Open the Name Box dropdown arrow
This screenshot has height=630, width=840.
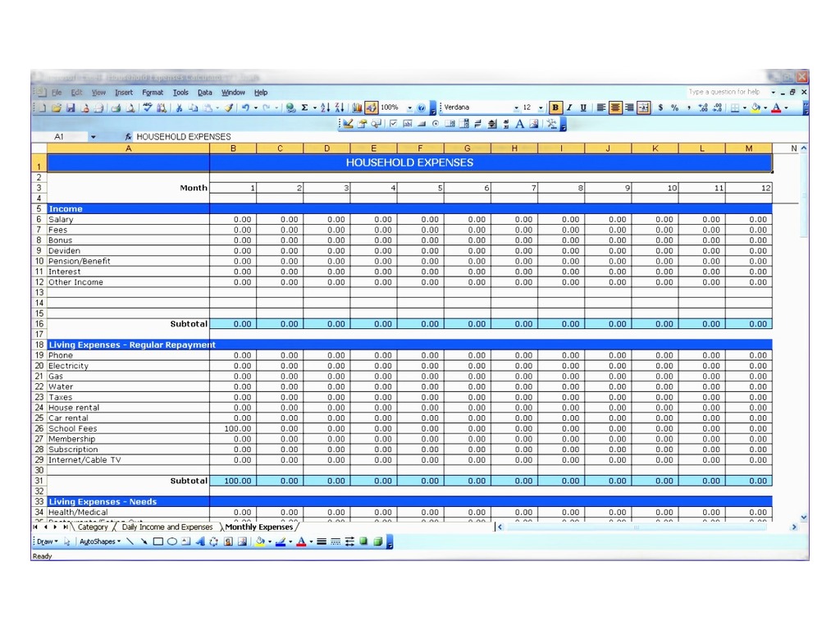(x=94, y=137)
